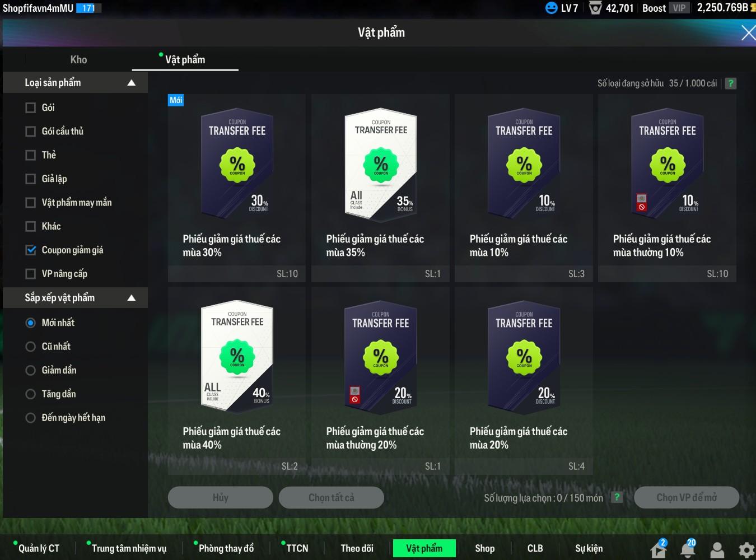Open the notifications bell icon

(688, 549)
